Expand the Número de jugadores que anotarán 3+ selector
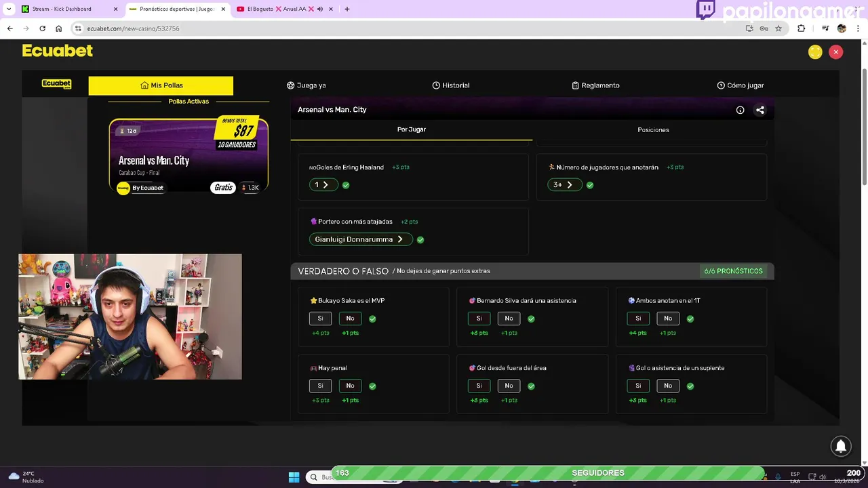Image resolution: width=868 pixels, height=488 pixels. coord(565,184)
